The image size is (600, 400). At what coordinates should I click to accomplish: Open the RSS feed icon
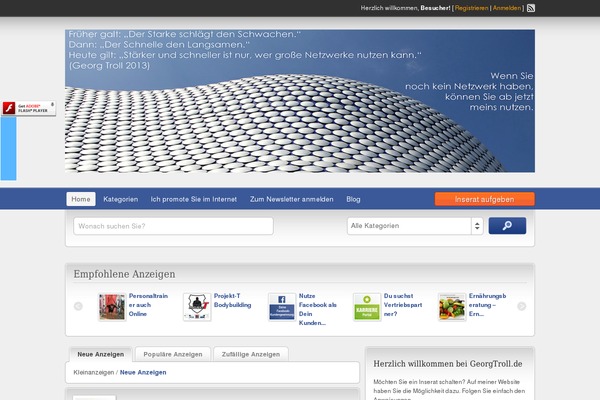(x=531, y=8)
